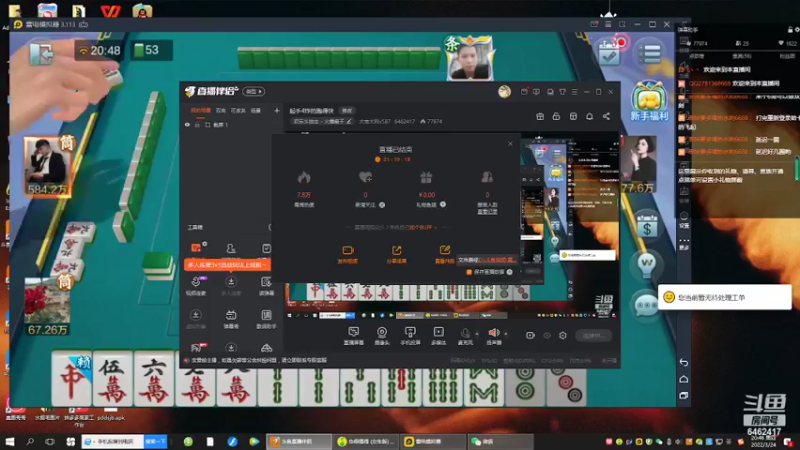Add the 多媒体 multimedia source

coord(438,336)
